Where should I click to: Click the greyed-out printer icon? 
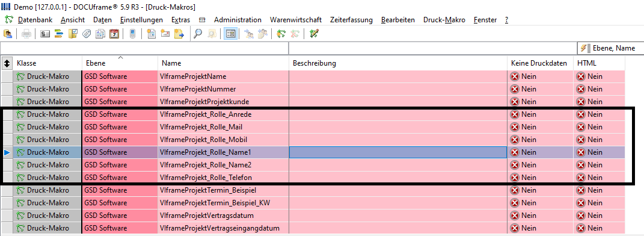tap(26, 34)
